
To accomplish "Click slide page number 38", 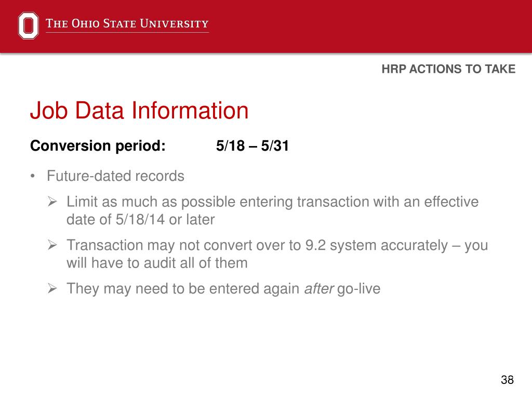I will pyautogui.click(x=507, y=380).
